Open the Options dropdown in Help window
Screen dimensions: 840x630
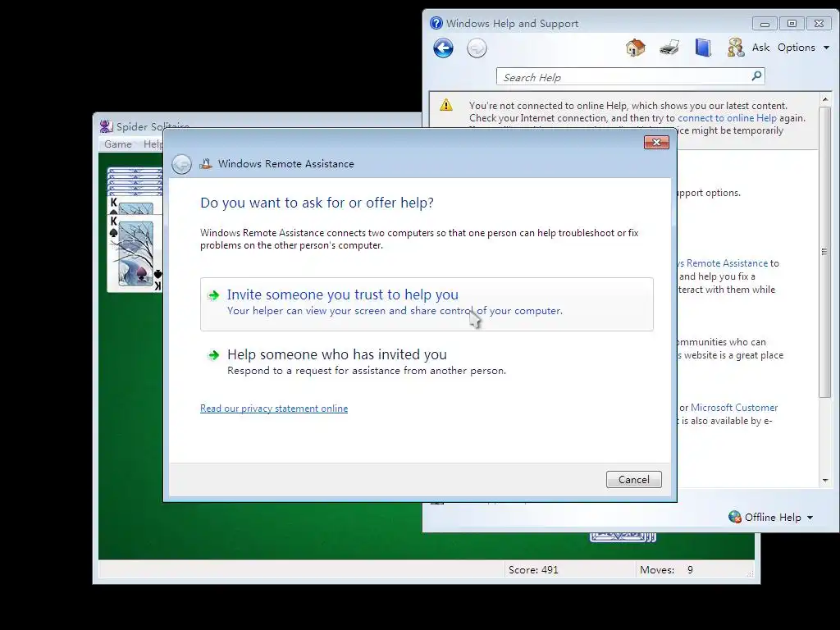coord(803,48)
